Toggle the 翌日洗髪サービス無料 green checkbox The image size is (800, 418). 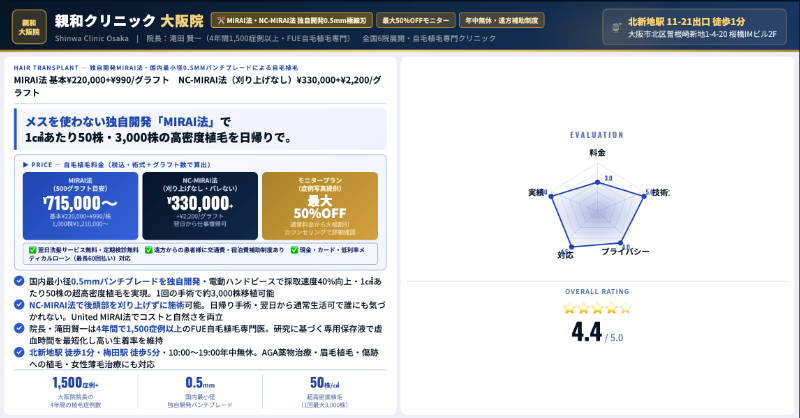pos(32,250)
